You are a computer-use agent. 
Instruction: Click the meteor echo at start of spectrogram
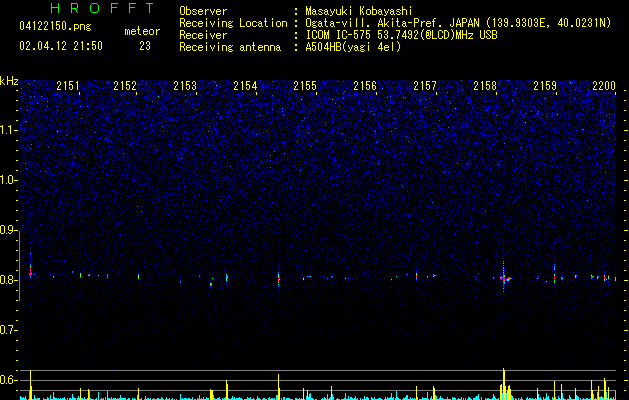30,269
